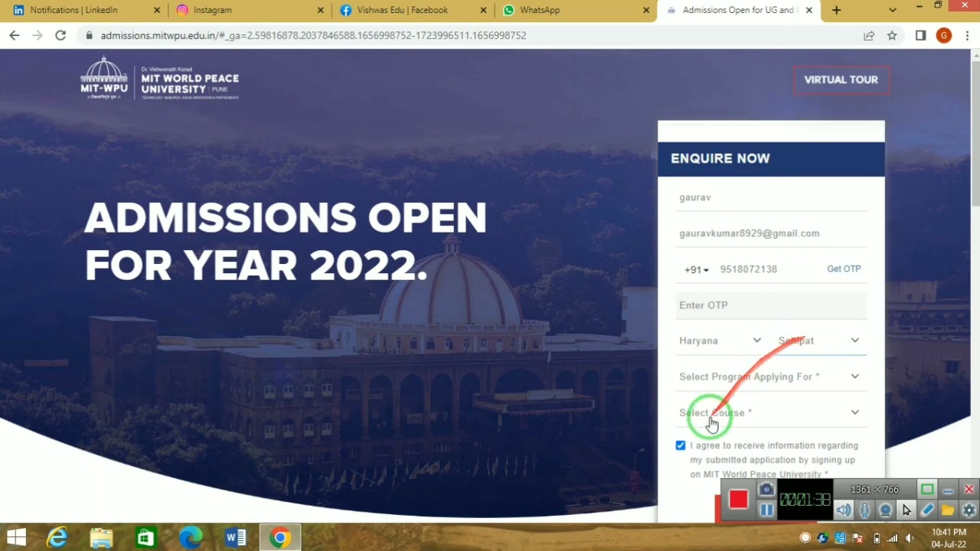Uncheck the I agree to receive information checkbox
The height and width of the screenshot is (551, 980).
681,445
